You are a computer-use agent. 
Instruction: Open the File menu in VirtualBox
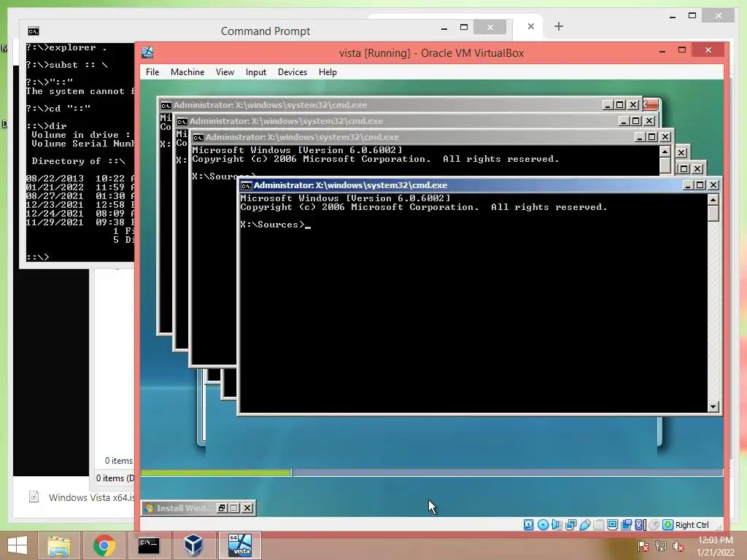(152, 72)
